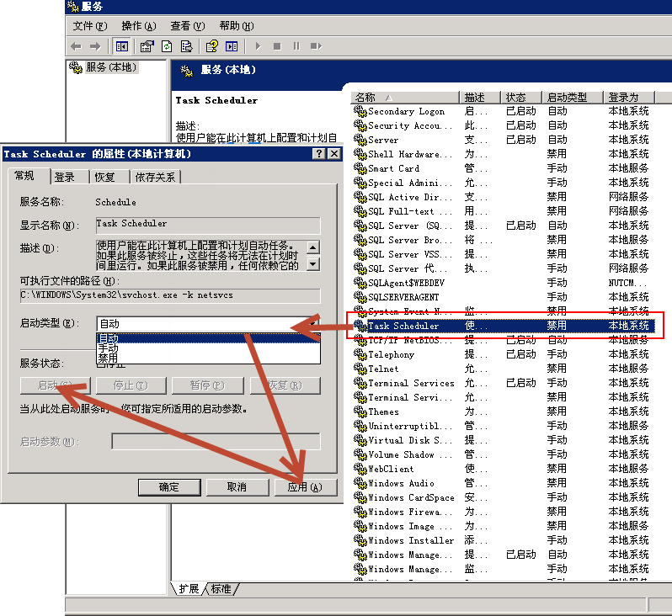The height and width of the screenshot is (616, 672).
Task: Sort by the 启动类型 column header
Action: pos(573,98)
